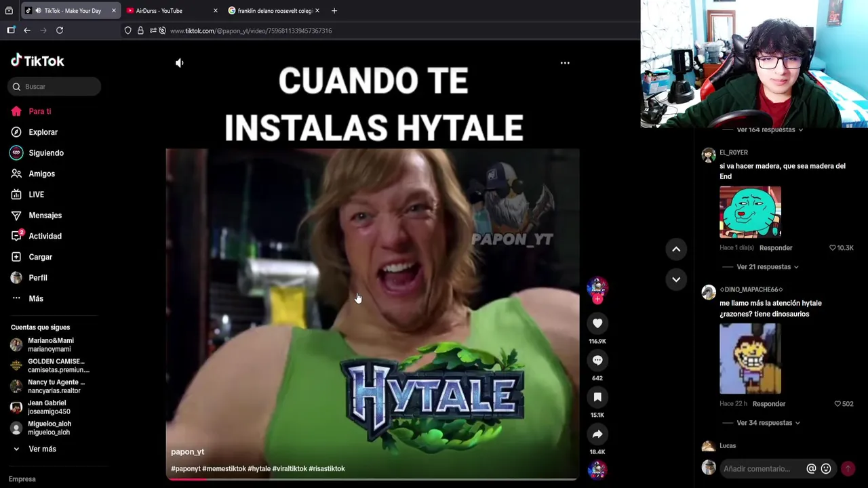This screenshot has width=868, height=488.
Task: Open a new browser tab
Action: (x=334, y=11)
